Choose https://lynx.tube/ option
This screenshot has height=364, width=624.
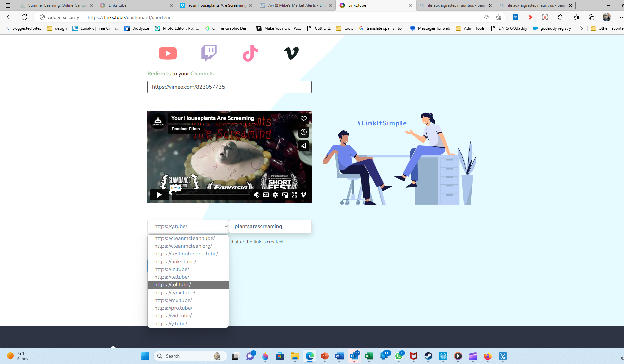click(188, 293)
